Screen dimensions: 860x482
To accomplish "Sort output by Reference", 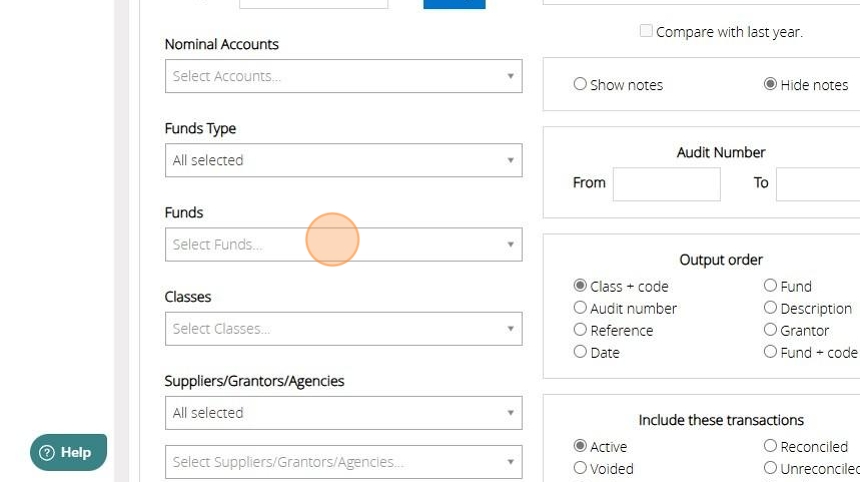I will click(580, 330).
